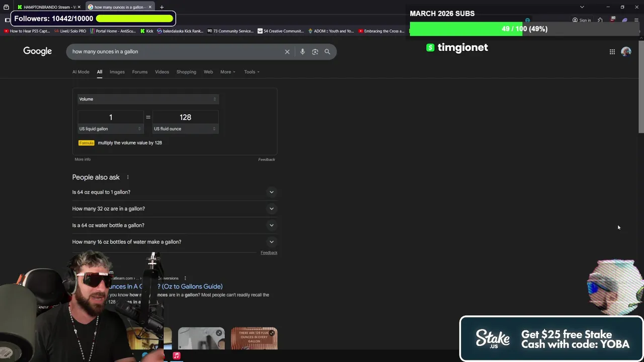Image resolution: width=644 pixels, height=362 pixels.
Task: Click the search query input field
Action: pyautogui.click(x=174, y=52)
